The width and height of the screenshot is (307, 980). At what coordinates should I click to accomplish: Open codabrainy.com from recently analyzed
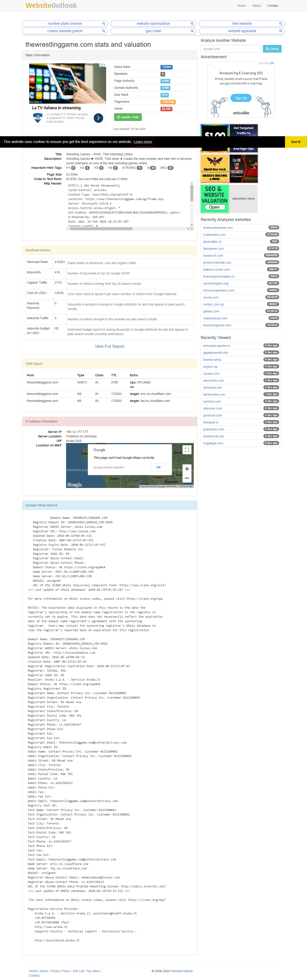tap(214, 235)
